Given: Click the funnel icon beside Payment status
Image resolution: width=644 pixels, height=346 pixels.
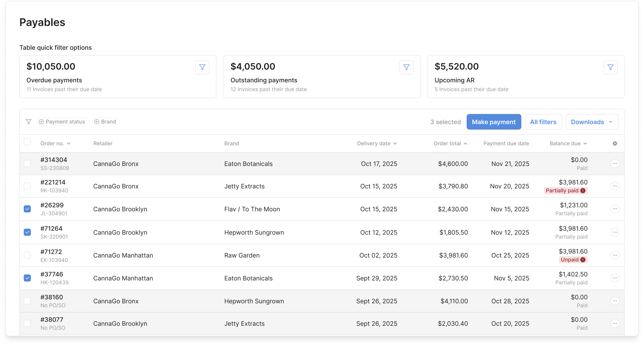Looking at the screenshot, I should 29,121.
